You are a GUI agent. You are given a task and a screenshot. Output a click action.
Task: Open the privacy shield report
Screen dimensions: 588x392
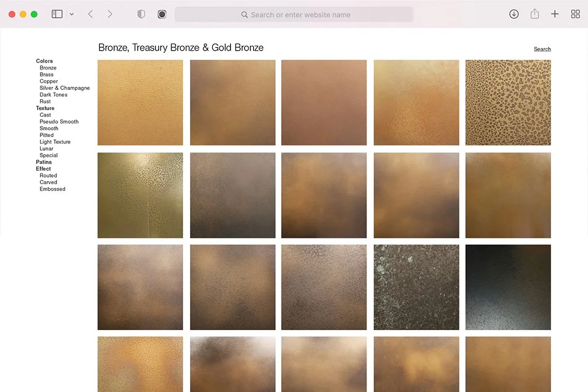coord(141,14)
